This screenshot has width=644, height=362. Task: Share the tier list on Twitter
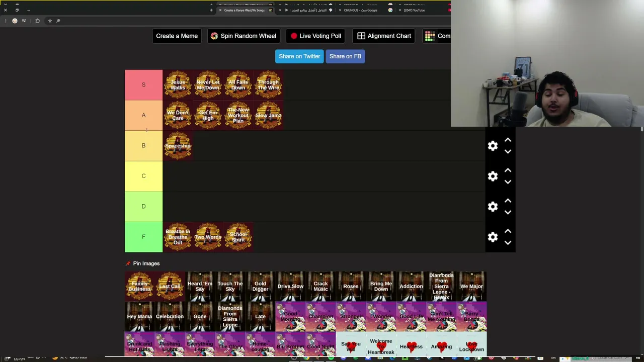(x=299, y=56)
